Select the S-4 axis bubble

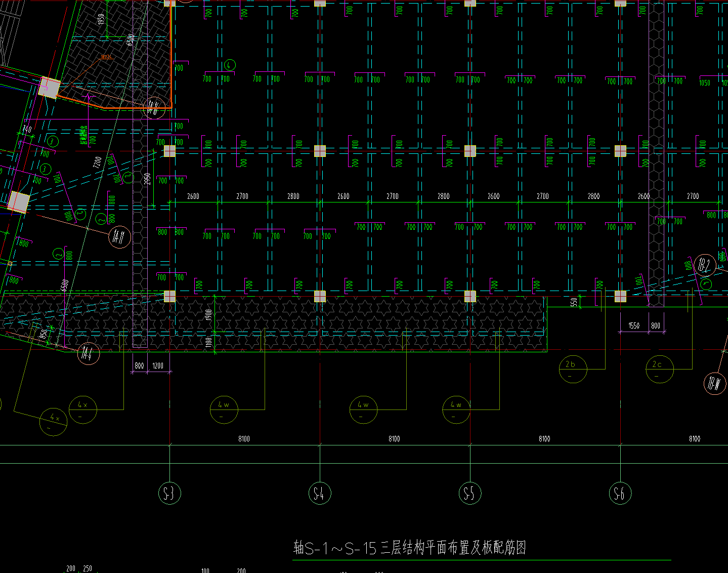(x=320, y=493)
